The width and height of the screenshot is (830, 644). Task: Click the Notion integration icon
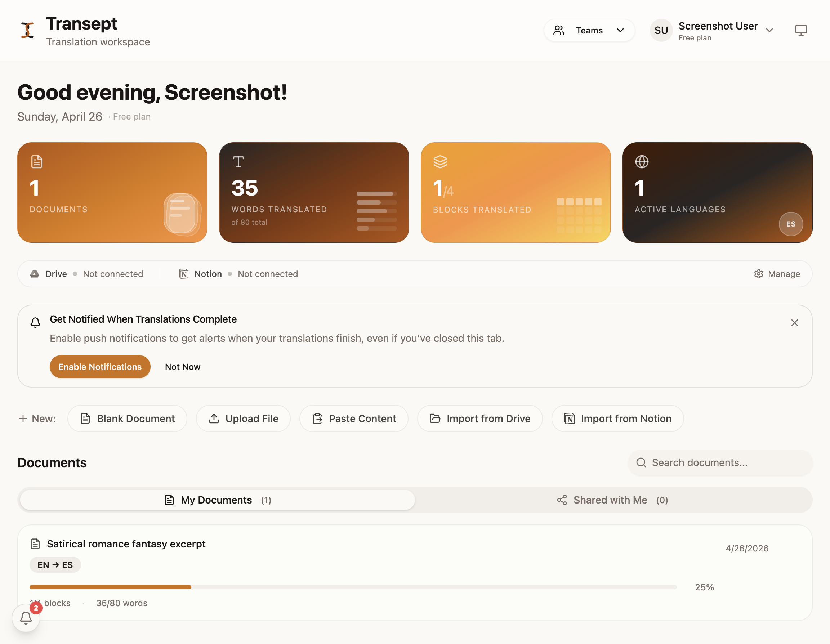coord(184,274)
